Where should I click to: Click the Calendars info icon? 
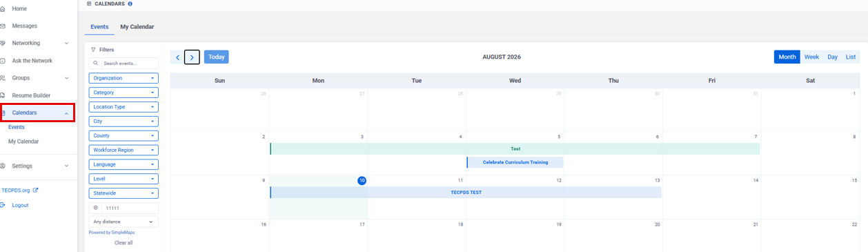[x=130, y=3]
